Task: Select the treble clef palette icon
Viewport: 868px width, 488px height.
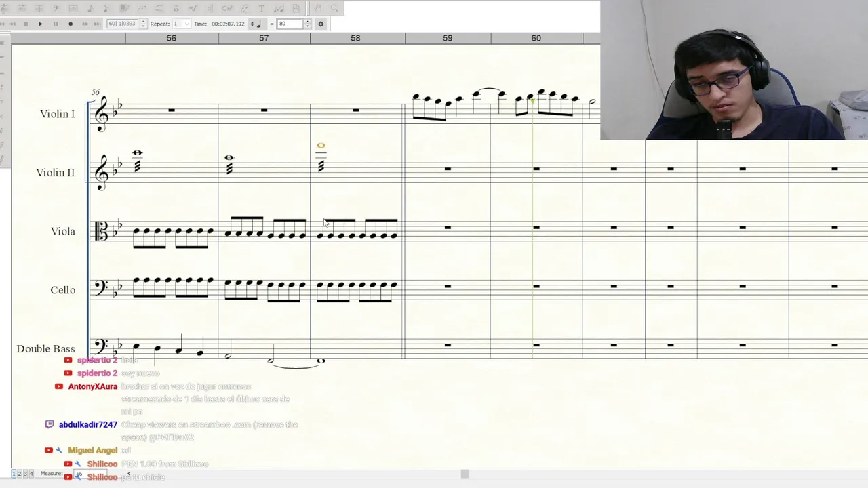Action: [x=3, y=9]
